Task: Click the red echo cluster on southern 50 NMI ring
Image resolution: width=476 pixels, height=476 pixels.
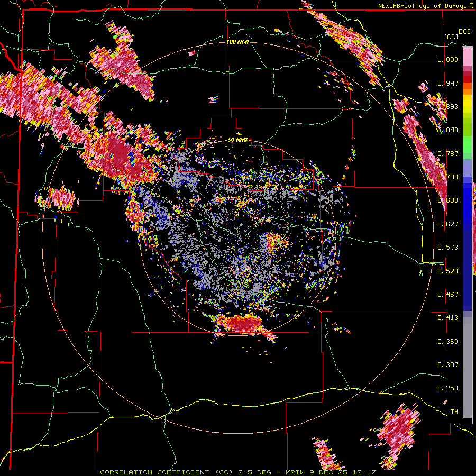Action: coord(243,324)
